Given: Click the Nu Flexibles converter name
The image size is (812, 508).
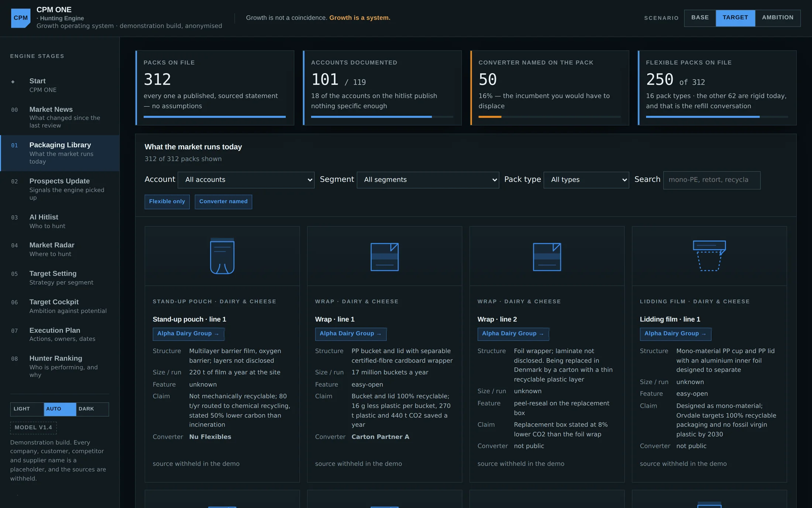Looking at the screenshot, I should tap(210, 437).
